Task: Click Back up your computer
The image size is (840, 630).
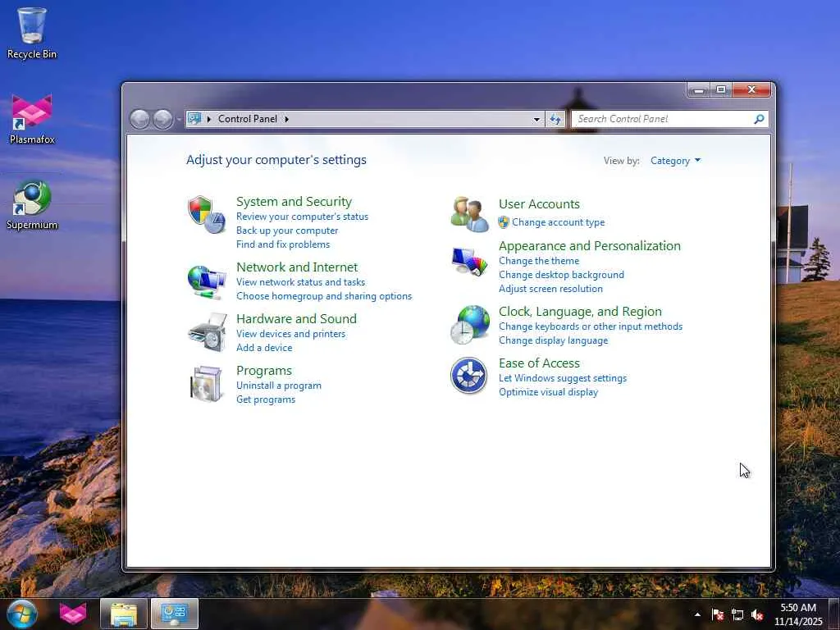Action: click(x=287, y=231)
